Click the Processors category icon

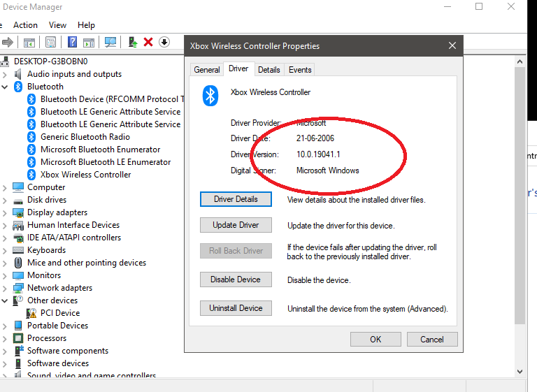point(18,338)
